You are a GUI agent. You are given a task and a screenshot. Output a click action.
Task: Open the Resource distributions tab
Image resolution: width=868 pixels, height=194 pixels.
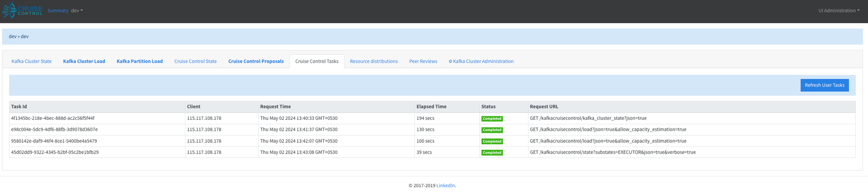pos(374,62)
